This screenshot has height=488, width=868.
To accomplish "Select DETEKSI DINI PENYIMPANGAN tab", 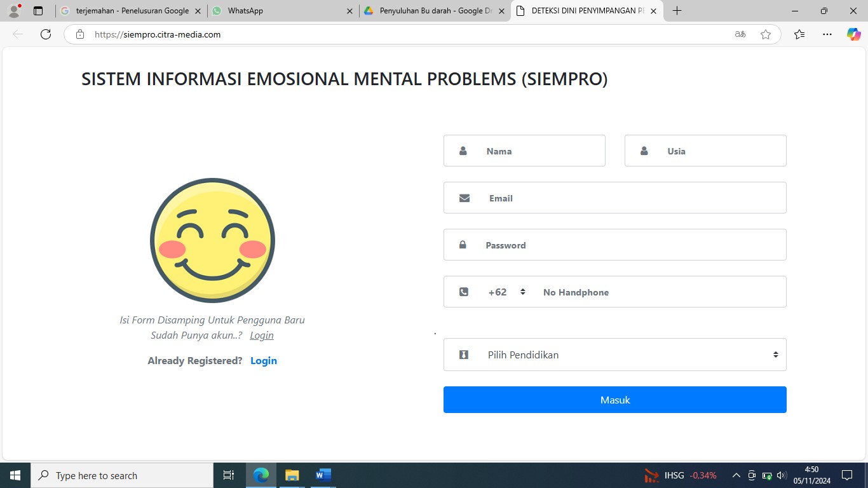I will 587,11.
